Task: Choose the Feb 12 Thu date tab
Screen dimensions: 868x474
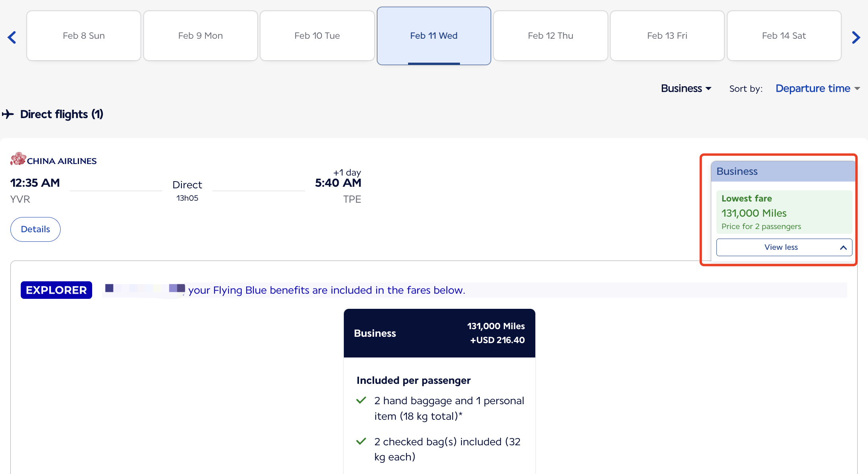Action: click(550, 36)
